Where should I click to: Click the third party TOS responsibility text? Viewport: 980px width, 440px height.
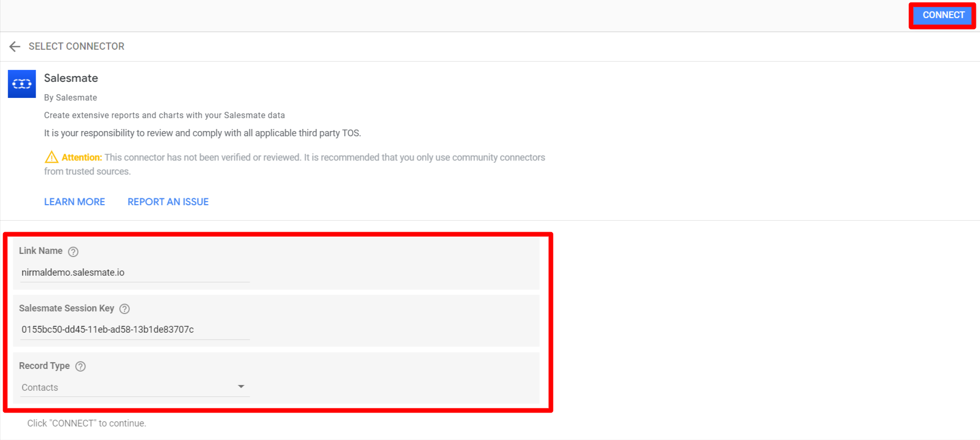coord(202,133)
